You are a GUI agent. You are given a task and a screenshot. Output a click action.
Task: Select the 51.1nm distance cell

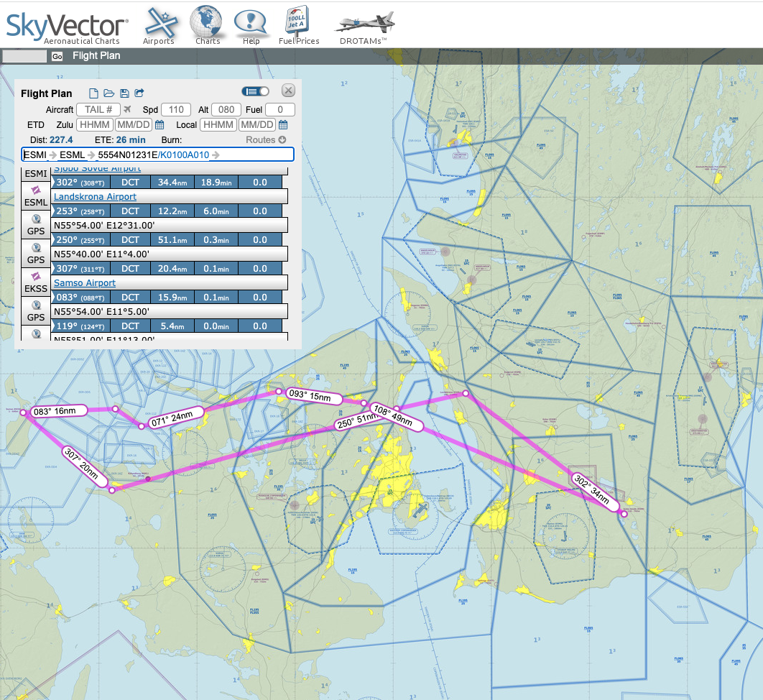pyautogui.click(x=172, y=240)
